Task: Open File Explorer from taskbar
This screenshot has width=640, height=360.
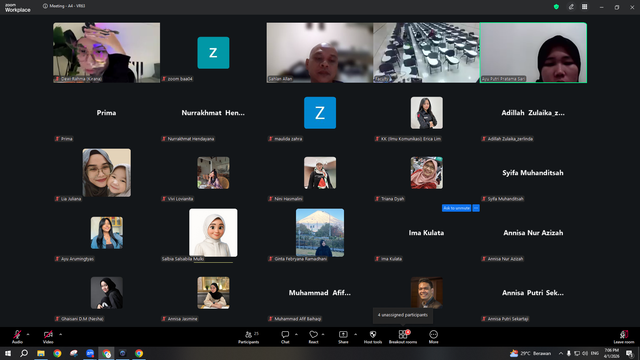Action: [41, 353]
